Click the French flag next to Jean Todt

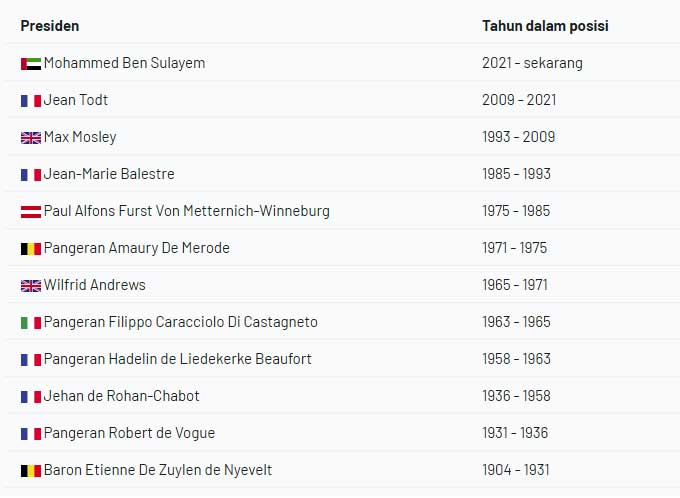point(31,101)
